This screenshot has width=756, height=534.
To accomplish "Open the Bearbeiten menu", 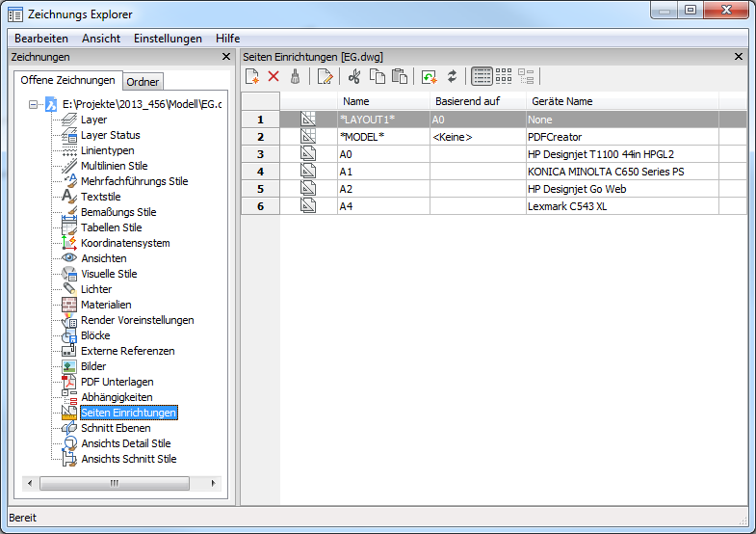I will pyautogui.click(x=40, y=39).
